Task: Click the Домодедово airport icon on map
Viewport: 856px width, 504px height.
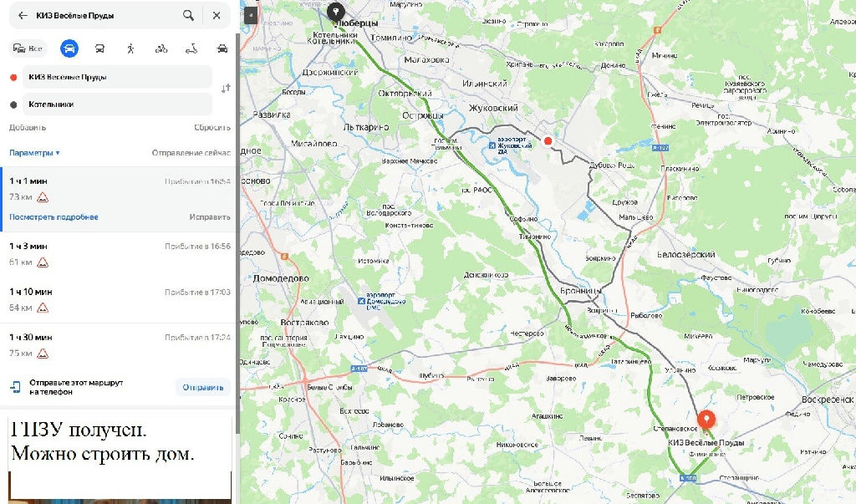Action: pyautogui.click(x=361, y=301)
